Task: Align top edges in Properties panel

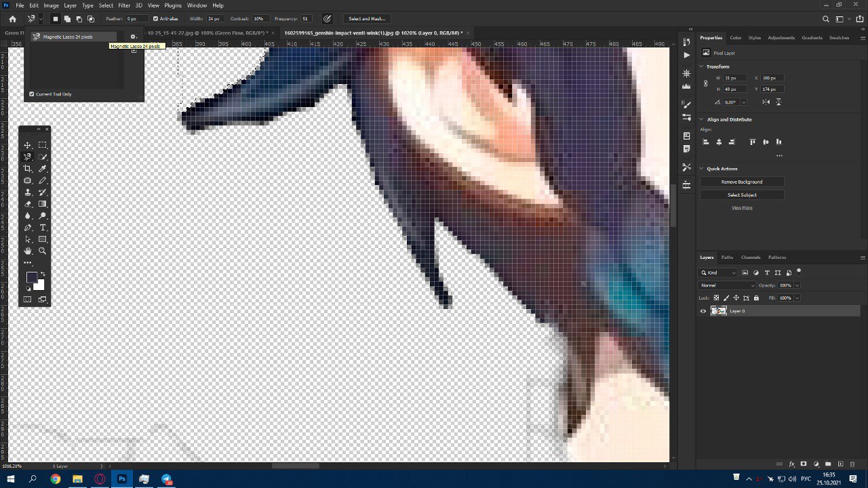Action: coord(753,142)
